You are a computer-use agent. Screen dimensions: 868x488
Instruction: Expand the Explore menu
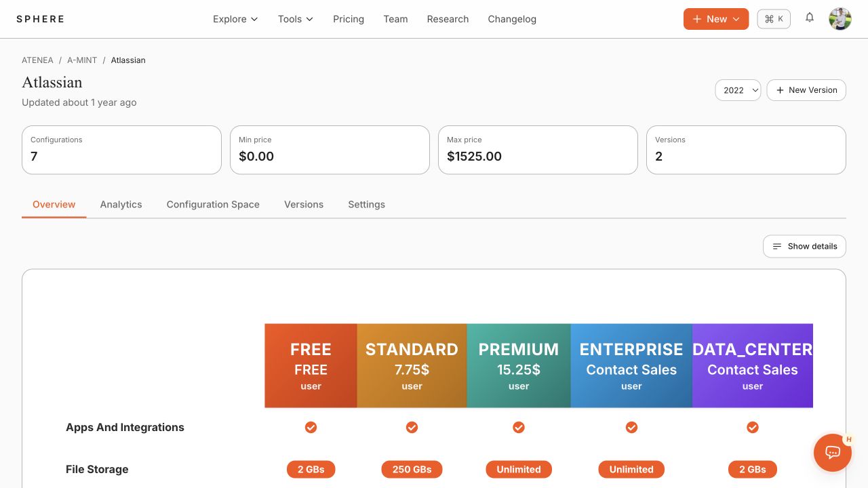pos(235,19)
